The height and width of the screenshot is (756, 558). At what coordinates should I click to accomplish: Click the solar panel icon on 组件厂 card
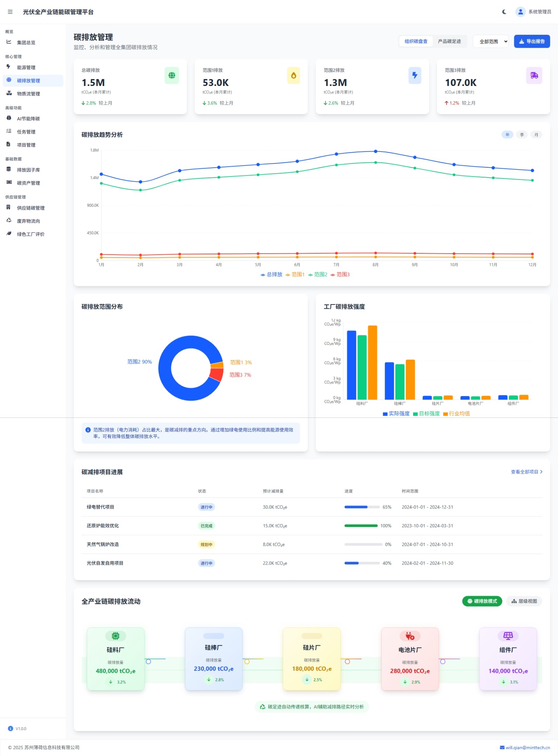508,636
